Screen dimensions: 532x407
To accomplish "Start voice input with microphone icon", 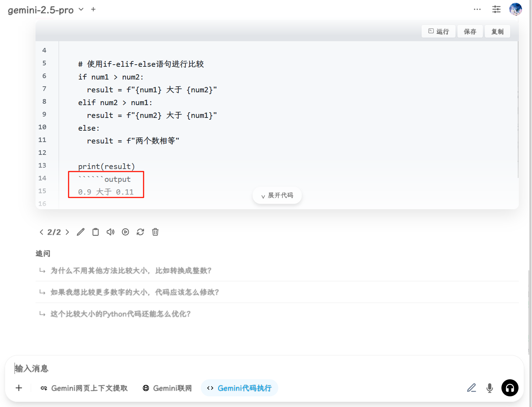I will click(490, 388).
